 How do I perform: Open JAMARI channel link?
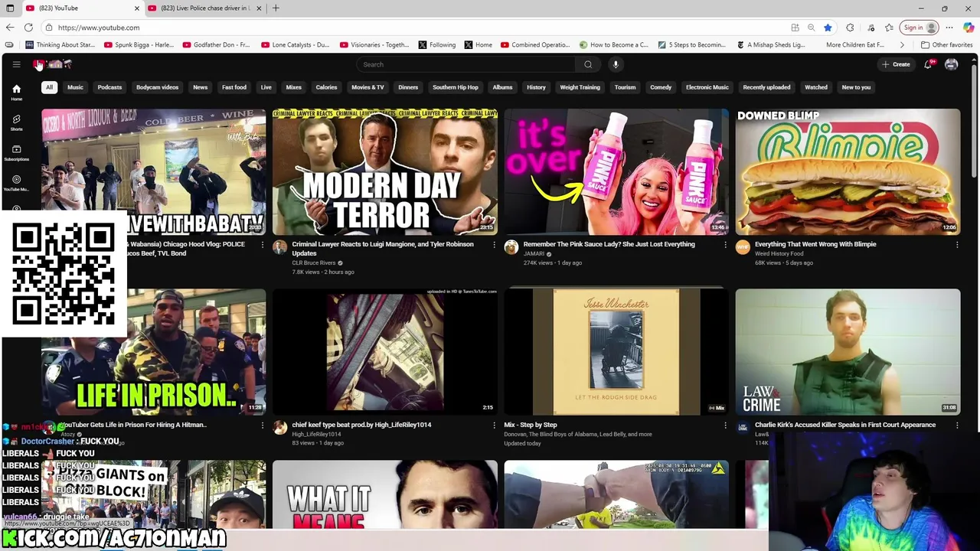(x=534, y=254)
